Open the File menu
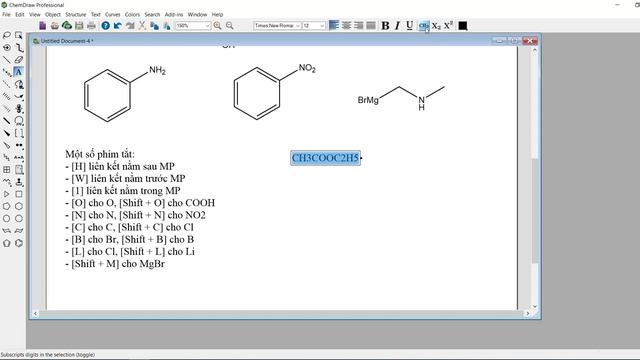 pos(6,14)
